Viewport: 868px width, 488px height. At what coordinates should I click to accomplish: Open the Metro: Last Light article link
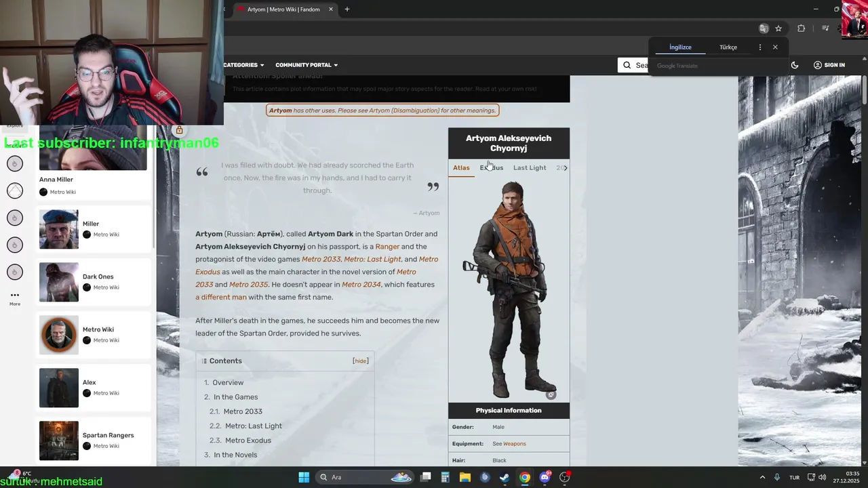pyautogui.click(x=372, y=260)
